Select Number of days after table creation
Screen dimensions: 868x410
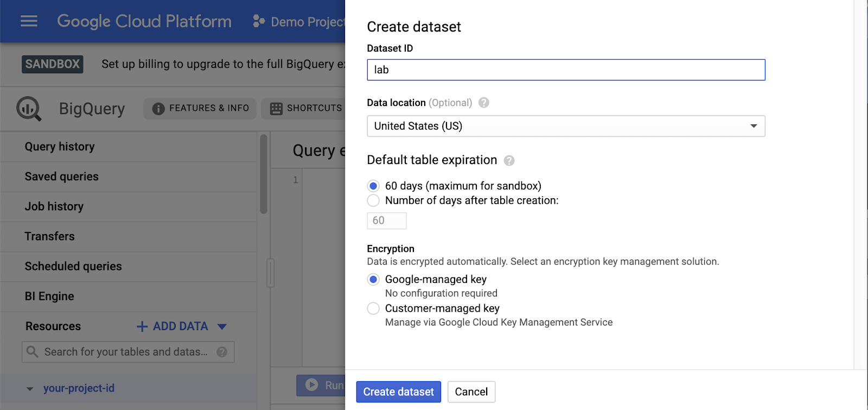373,200
